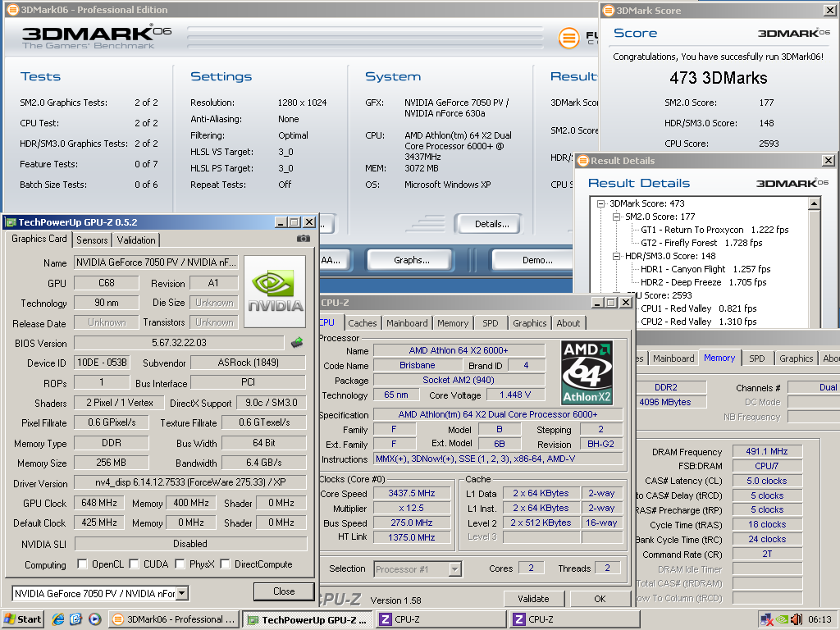Click the orange Futuremark logo icon in 3DMark06
This screenshot has width=840, height=630.
point(568,38)
